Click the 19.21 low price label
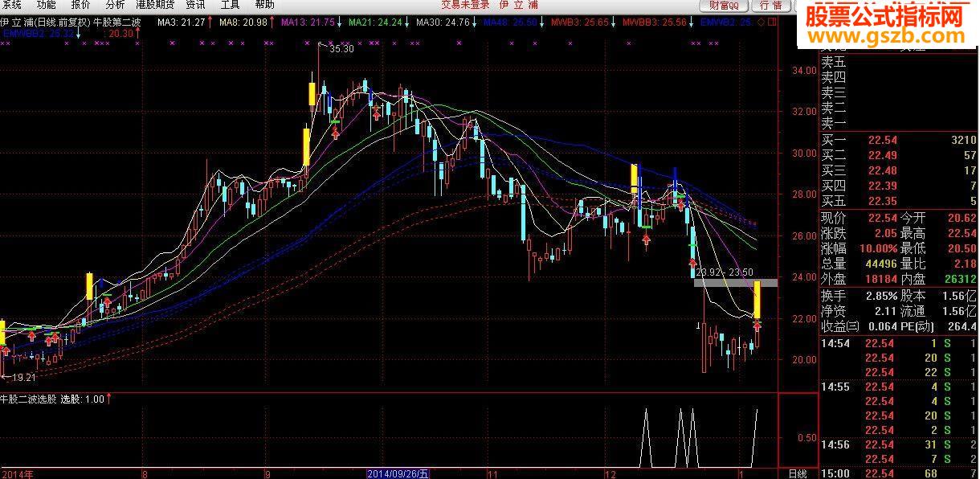The height and width of the screenshot is (479, 980). click(24, 377)
